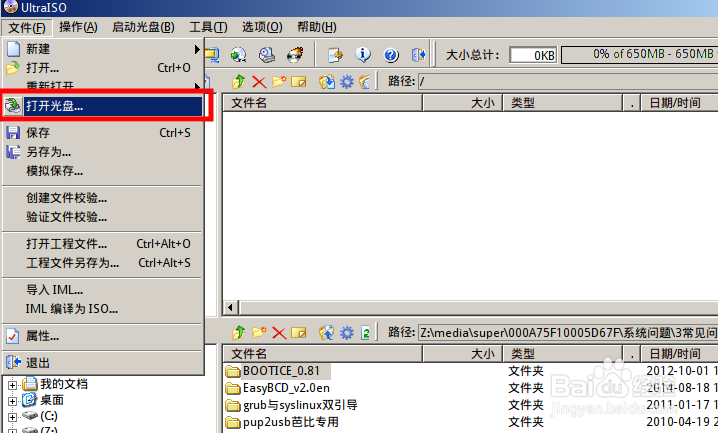Choose 退出 menu entry
Screen dimensions: 718x433
click(x=103, y=363)
